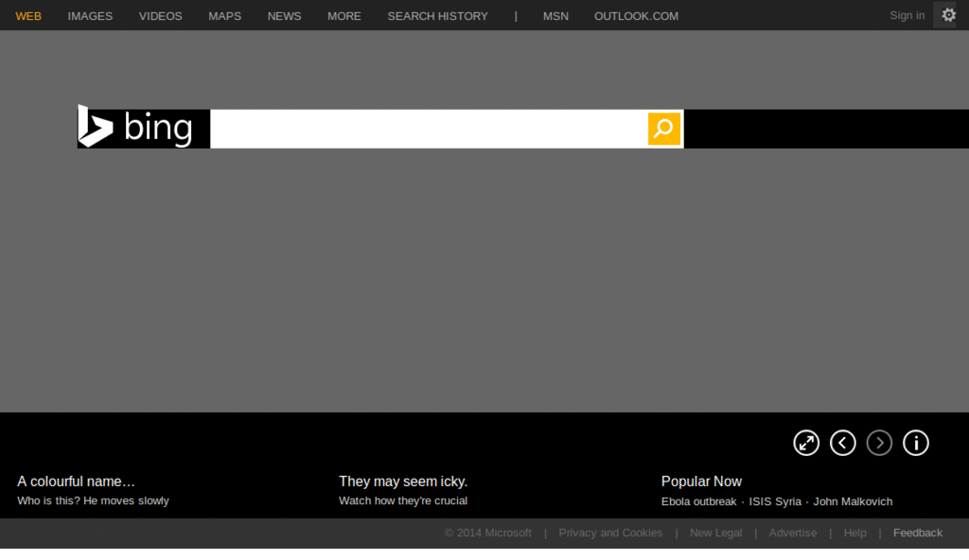Open the MAPS section
Screen dimensions: 969x560
point(225,16)
